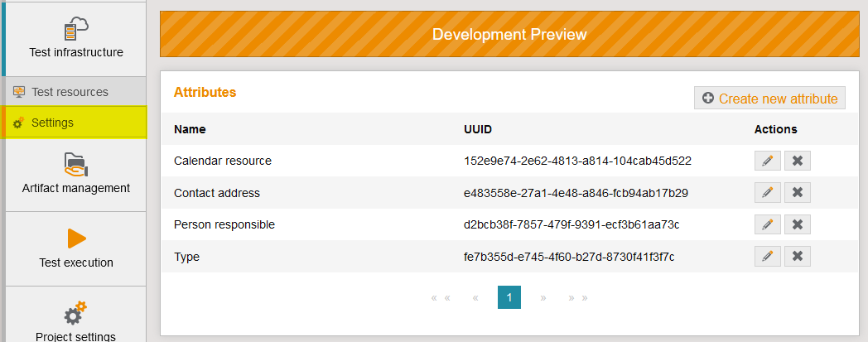Delete the Person responsible attribute
This screenshot has height=342, width=868.
pos(797,224)
